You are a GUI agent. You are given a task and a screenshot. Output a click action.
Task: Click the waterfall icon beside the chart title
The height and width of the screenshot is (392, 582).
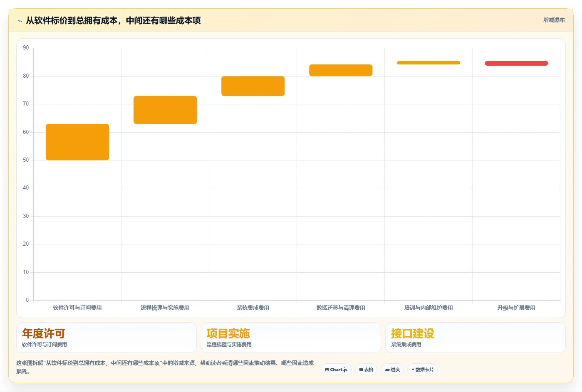coord(20,21)
